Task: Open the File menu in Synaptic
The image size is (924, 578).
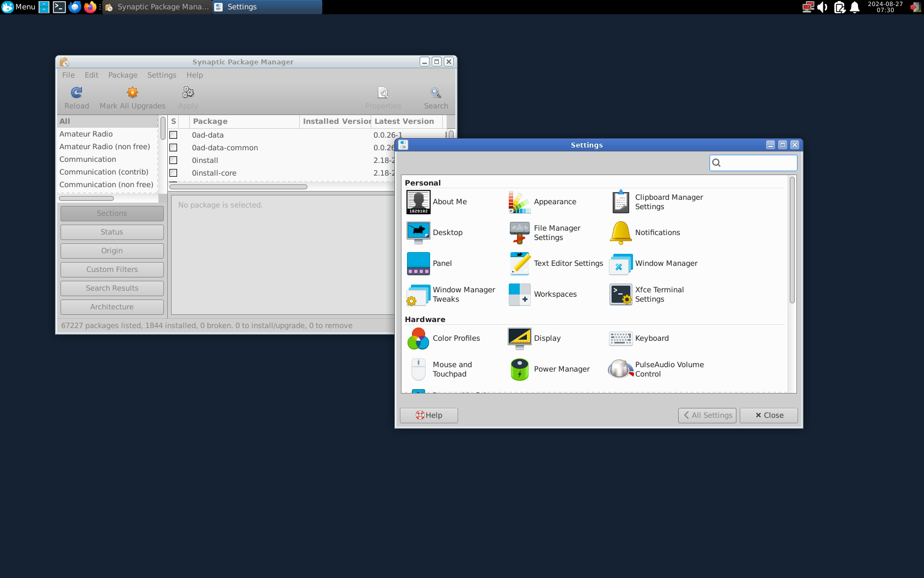Action: [68, 75]
